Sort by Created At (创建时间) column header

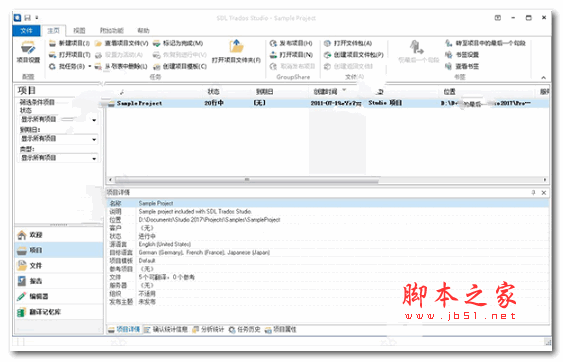click(x=326, y=92)
